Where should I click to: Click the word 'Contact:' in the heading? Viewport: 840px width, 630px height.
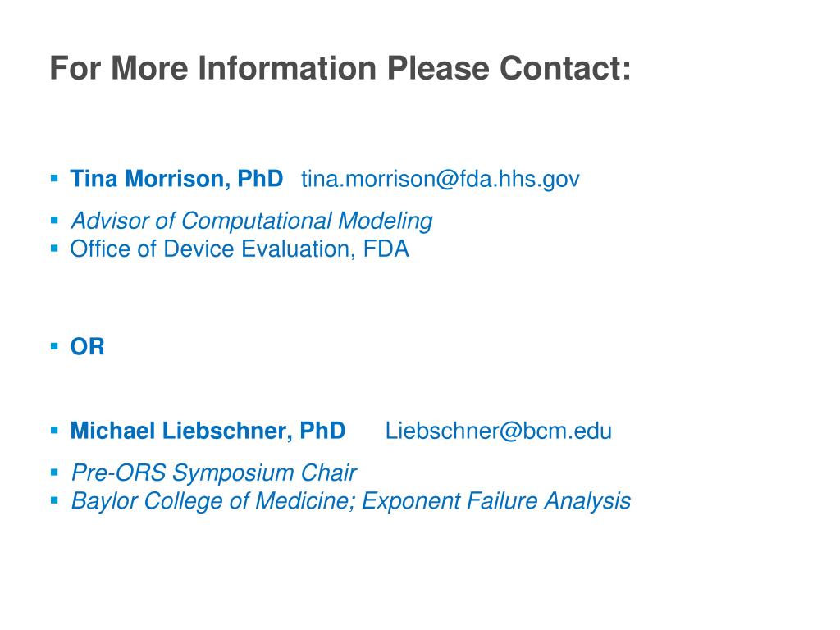[x=565, y=69]
